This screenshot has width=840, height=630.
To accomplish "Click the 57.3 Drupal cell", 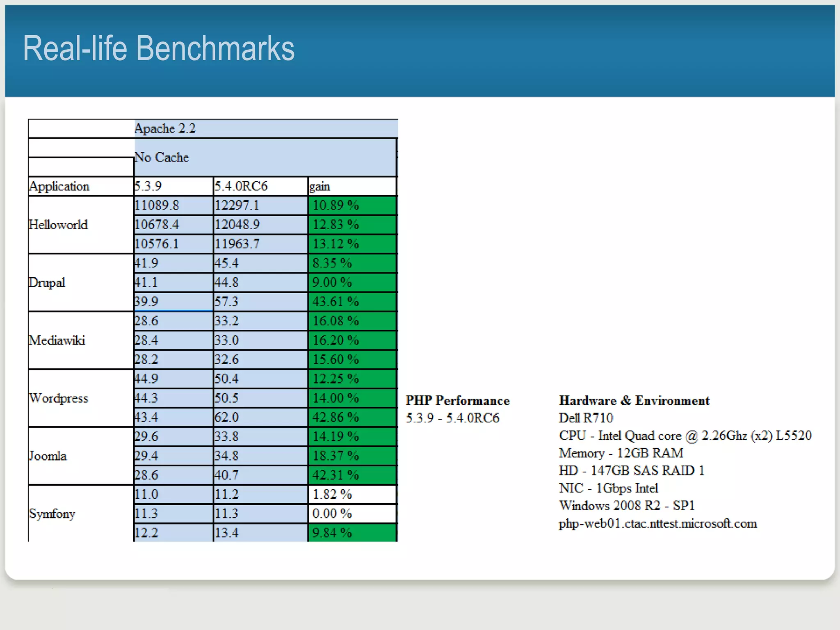I will pyautogui.click(x=260, y=302).
